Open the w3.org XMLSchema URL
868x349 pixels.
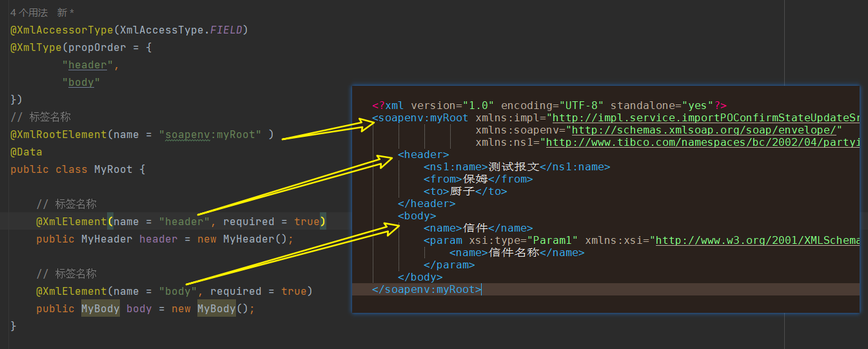click(758, 241)
